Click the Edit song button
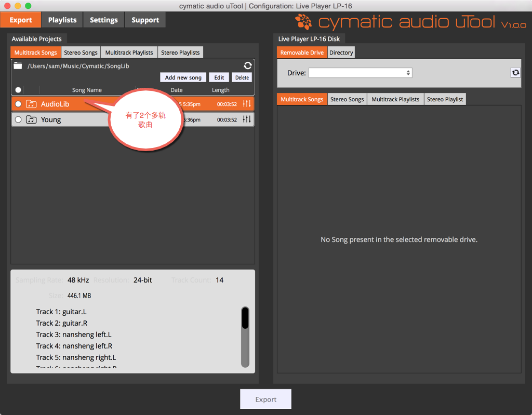 pyautogui.click(x=219, y=77)
